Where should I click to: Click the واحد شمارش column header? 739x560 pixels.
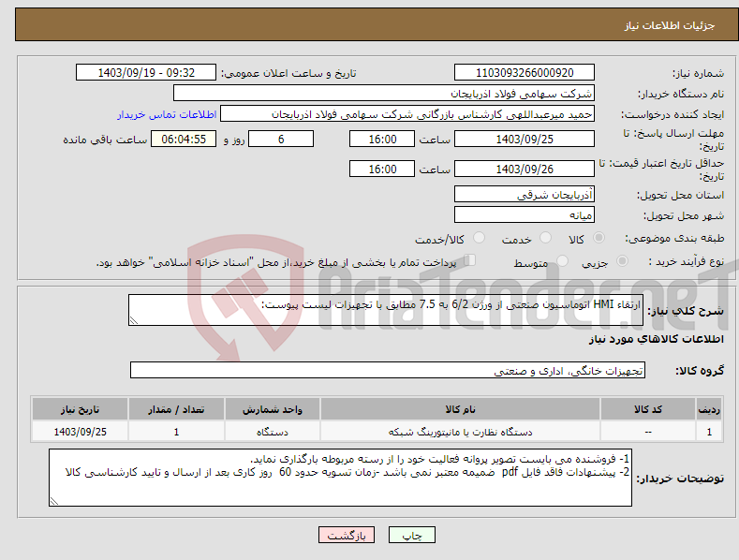pos(273,409)
